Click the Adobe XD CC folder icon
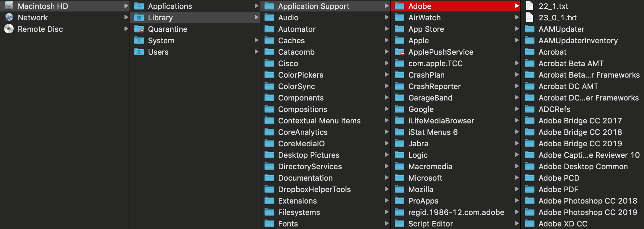Image resolution: width=644 pixels, height=229 pixels. pyautogui.click(x=530, y=224)
